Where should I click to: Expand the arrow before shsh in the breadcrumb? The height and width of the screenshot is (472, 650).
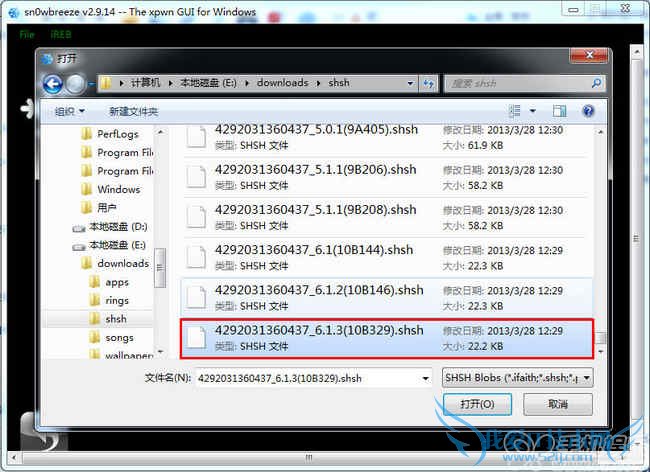tap(318, 83)
